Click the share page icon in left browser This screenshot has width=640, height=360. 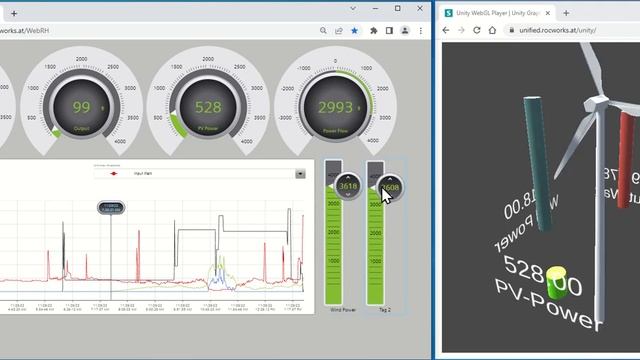pyautogui.click(x=339, y=31)
